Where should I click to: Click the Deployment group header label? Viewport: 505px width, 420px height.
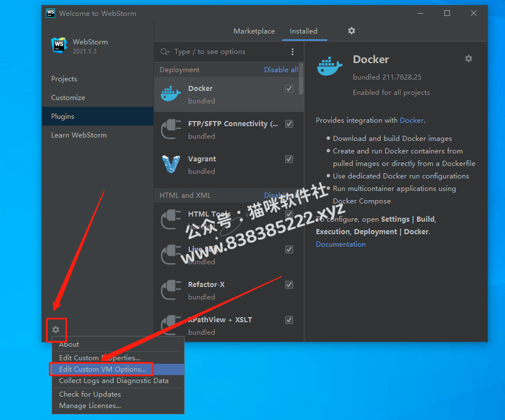pos(180,70)
